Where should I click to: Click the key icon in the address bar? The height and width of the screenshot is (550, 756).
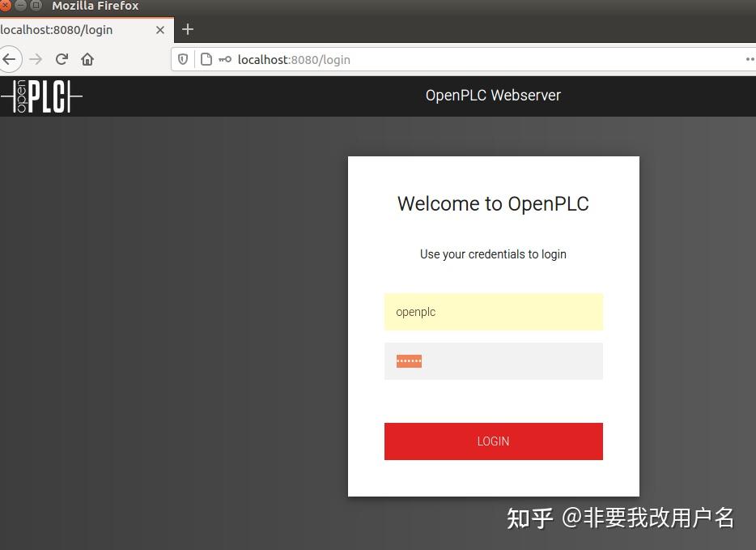(225, 59)
